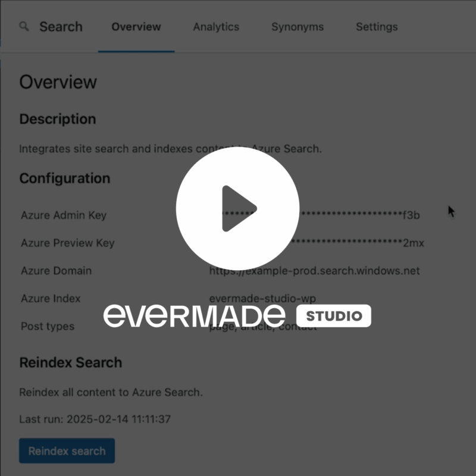Go to the Synonyms tab
The width and height of the screenshot is (476, 476).
297,27
